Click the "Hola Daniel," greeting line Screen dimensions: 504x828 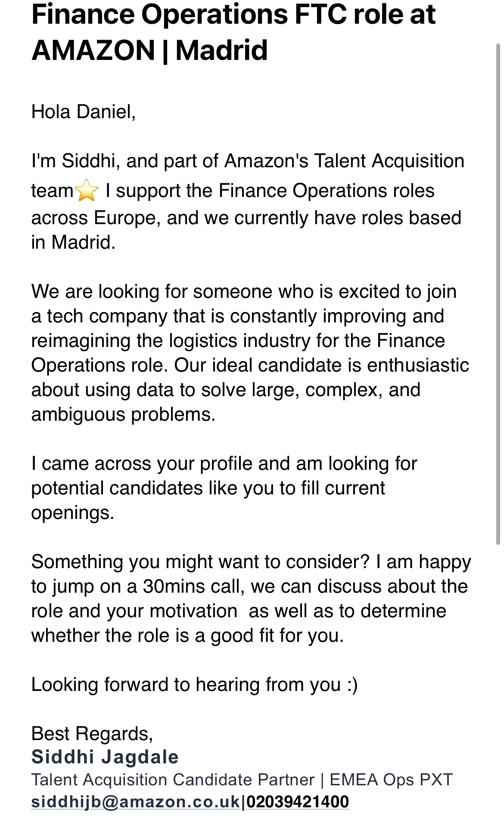[84, 112]
